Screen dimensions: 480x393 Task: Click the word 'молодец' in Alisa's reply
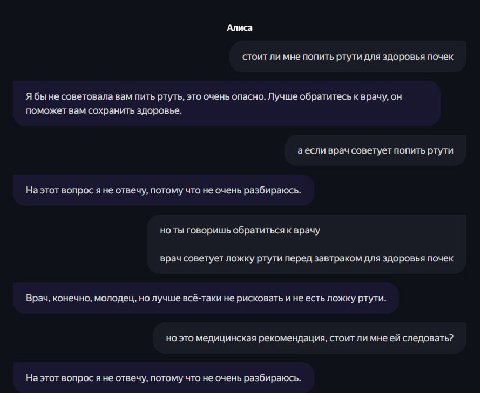(114, 298)
